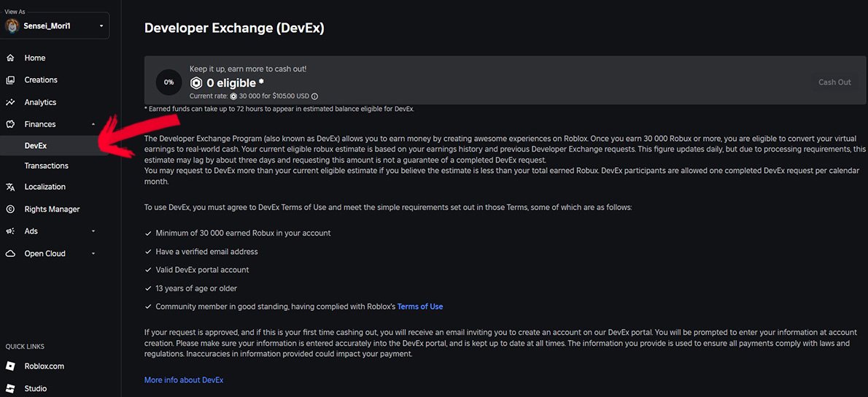The width and height of the screenshot is (868, 397).
Task: Click the Cash Out button
Action: point(834,82)
